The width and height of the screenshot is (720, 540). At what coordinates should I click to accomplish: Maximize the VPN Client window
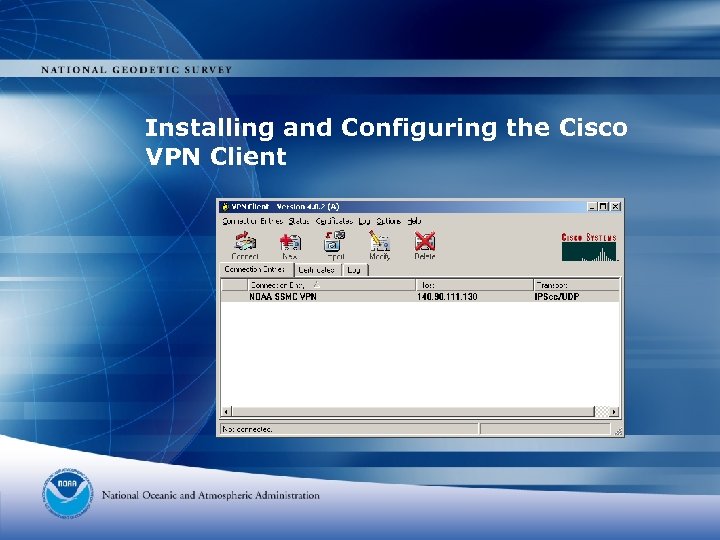[x=603, y=207]
